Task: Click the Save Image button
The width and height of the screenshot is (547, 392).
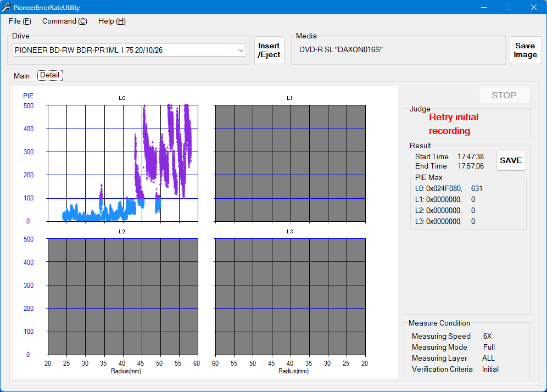Action: pos(525,50)
